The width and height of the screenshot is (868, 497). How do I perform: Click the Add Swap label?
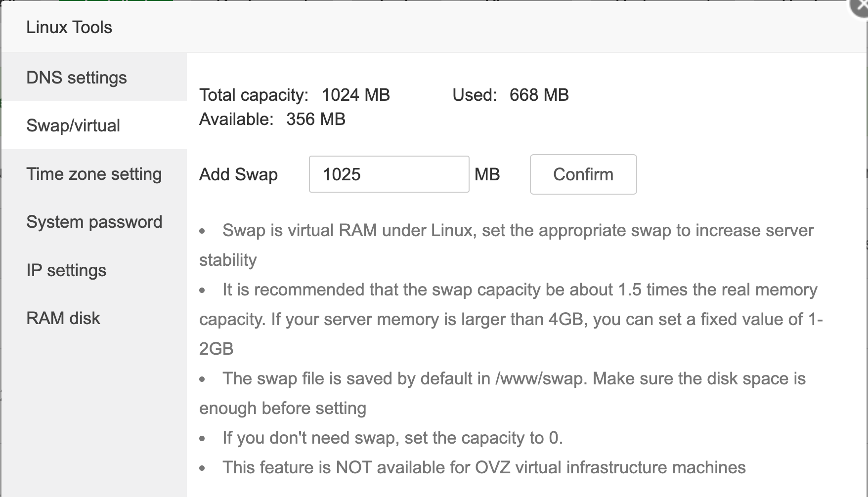[x=238, y=174]
